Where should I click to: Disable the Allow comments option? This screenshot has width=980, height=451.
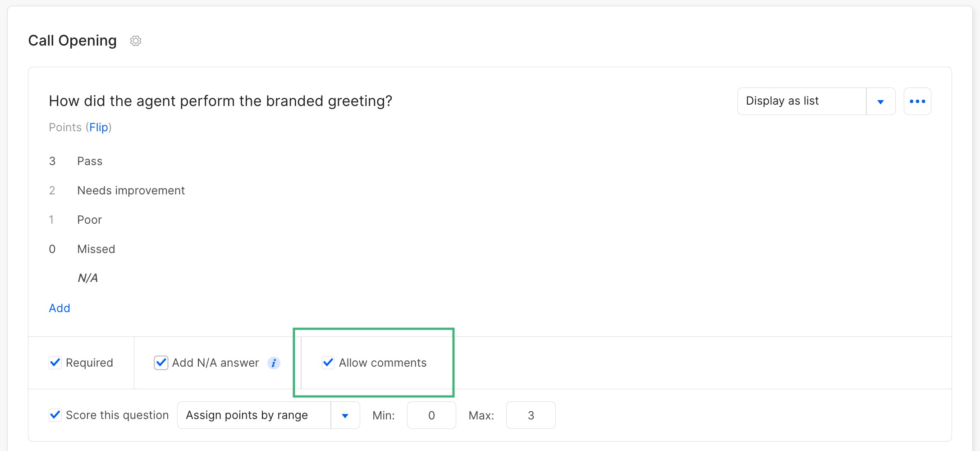click(x=328, y=362)
